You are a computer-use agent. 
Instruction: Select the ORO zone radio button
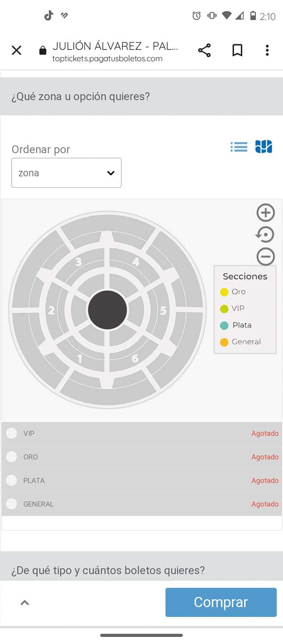[x=12, y=457]
